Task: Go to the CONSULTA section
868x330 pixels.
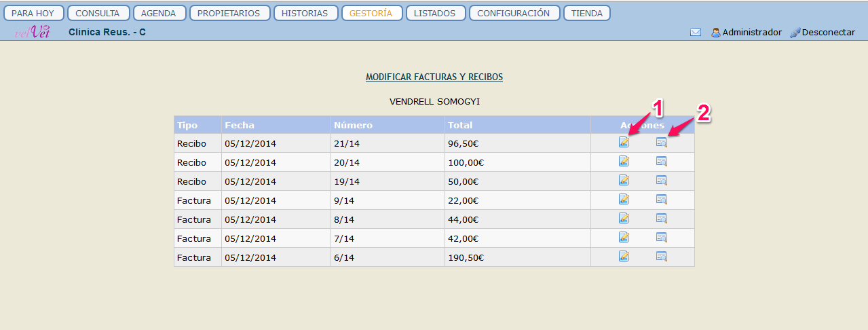Action: tap(98, 13)
